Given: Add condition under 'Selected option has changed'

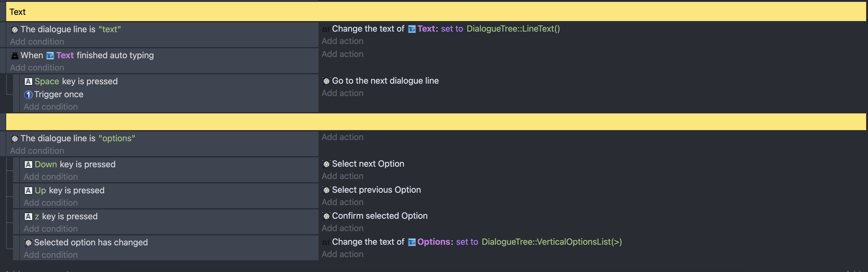Looking at the screenshot, I should tap(50, 254).
